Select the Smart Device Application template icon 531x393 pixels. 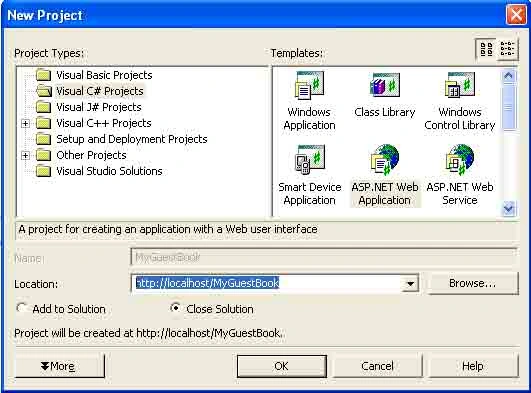[310, 159]
